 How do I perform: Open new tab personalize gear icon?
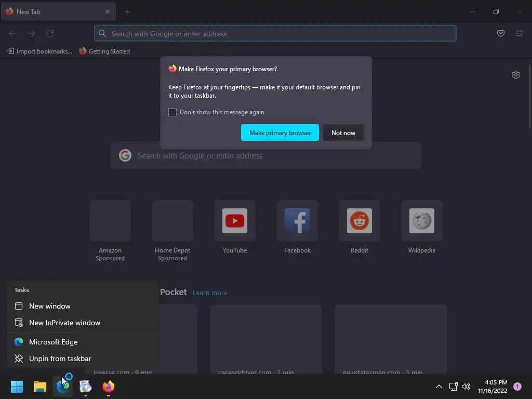point(516,75)
